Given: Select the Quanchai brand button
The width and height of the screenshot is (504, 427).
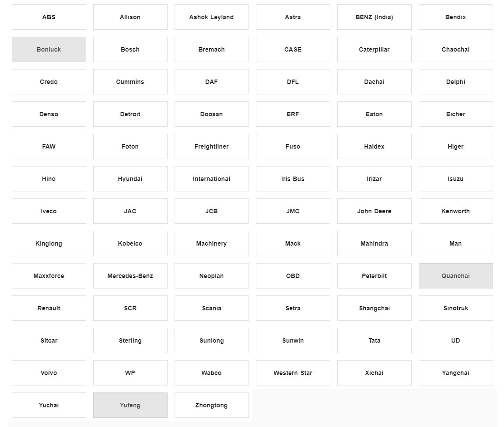Looking at the screenshot, I should [455, 276].
